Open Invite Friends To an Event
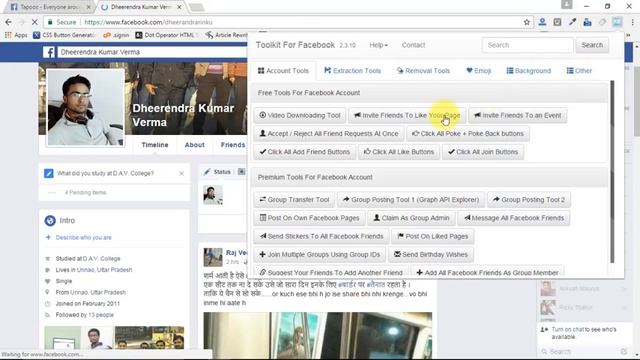This screenshot has height=360, width=640. click(x=518, y=116)
